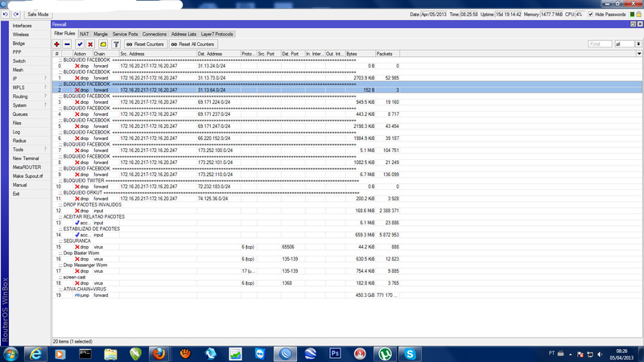Open Command Prompt taskbar icon

(85, 354)
